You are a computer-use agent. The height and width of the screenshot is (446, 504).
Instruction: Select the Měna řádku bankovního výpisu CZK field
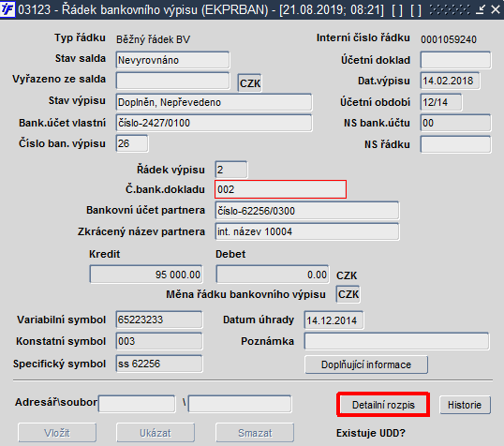(x=348, y=294)
